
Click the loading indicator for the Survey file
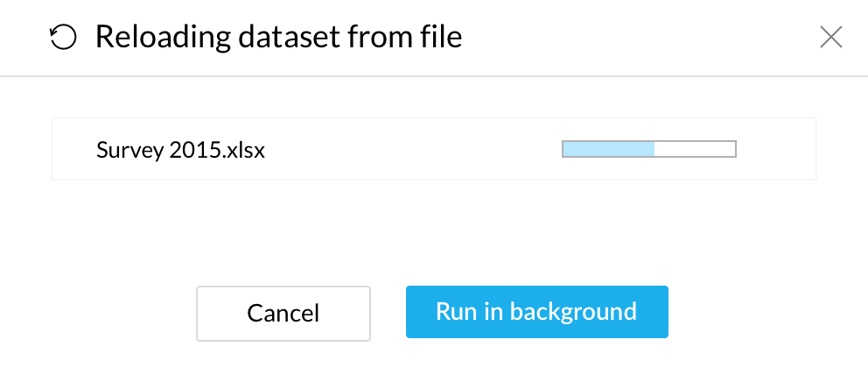[648, 149]
